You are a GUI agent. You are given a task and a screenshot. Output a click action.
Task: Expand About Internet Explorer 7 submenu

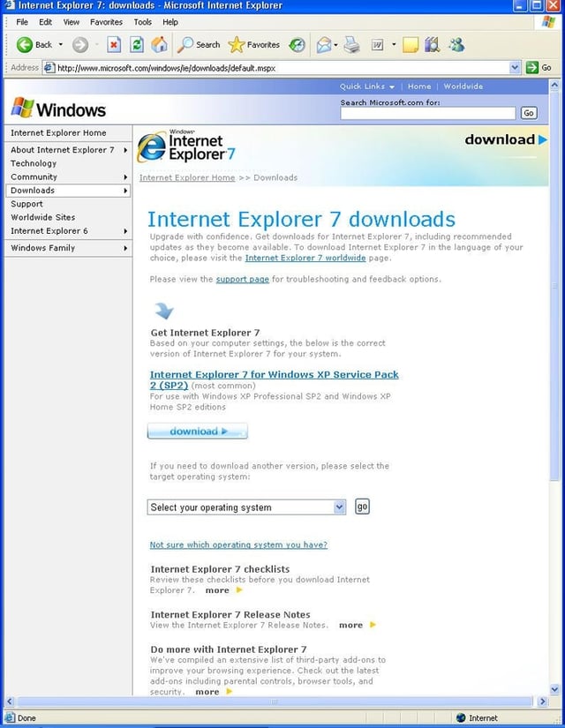(x=125, y=150)
